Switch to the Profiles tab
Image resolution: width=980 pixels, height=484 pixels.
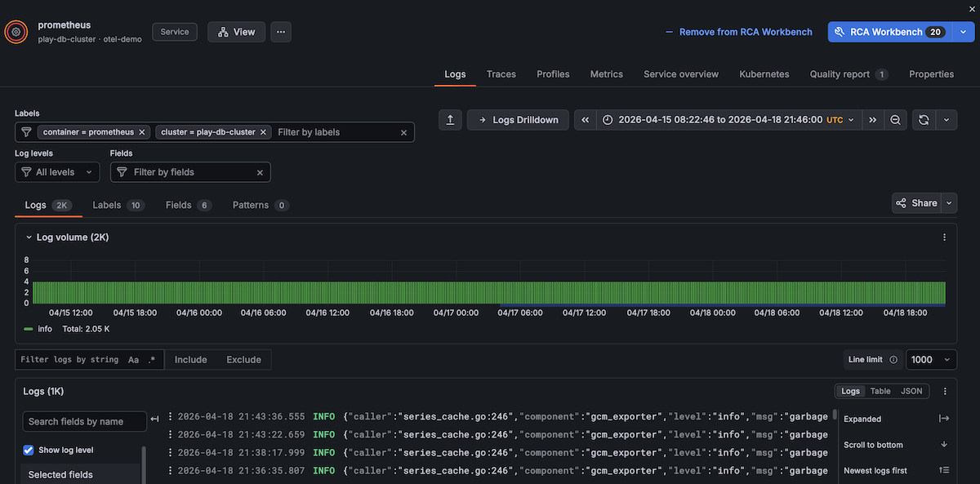[553, 74]
